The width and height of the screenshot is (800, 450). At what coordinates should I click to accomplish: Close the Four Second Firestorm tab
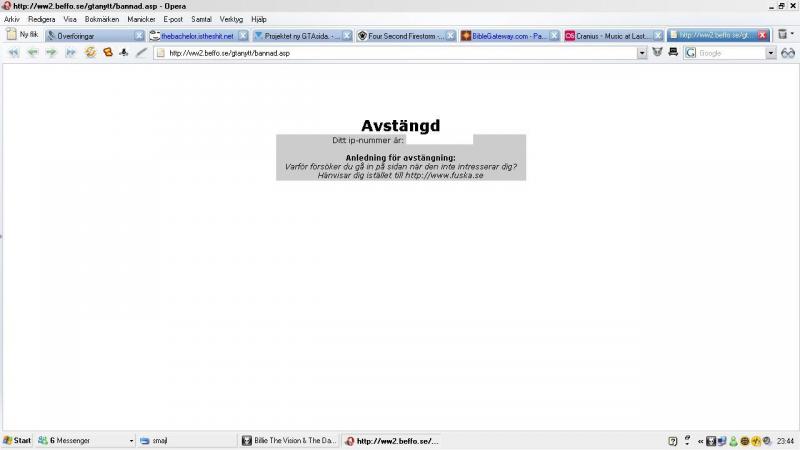click(451, 36)
